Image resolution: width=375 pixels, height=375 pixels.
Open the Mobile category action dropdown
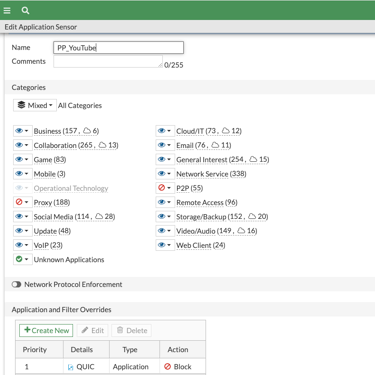pyautogui.click(x=22, y=174)
